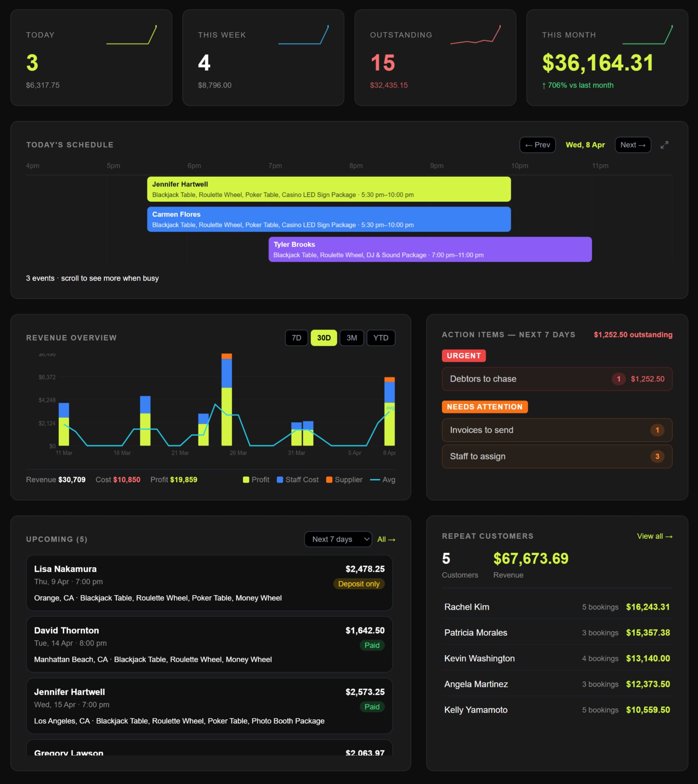Click the Next day arrow
The image size is (698, 784).
(x=633, y=145)
